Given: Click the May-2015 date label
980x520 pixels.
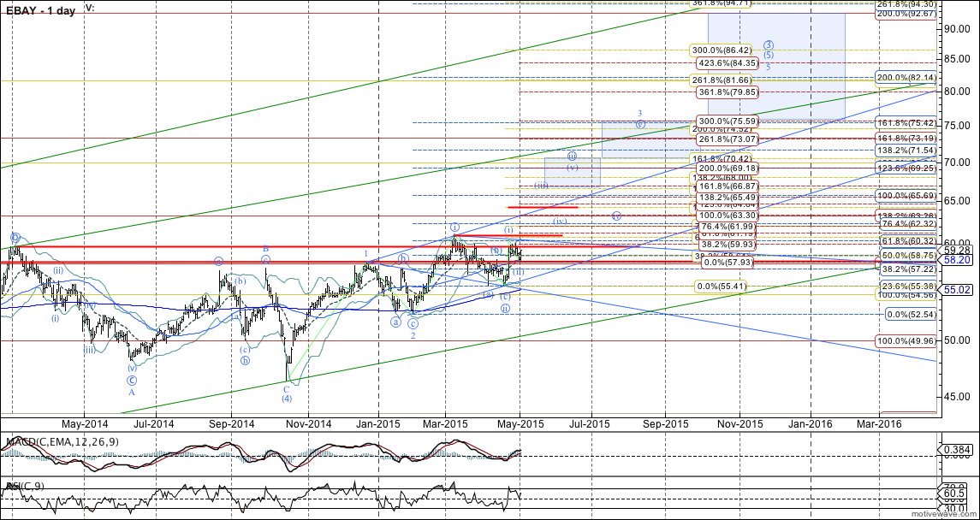Looking at the screenshot, I should pos(520,422).
